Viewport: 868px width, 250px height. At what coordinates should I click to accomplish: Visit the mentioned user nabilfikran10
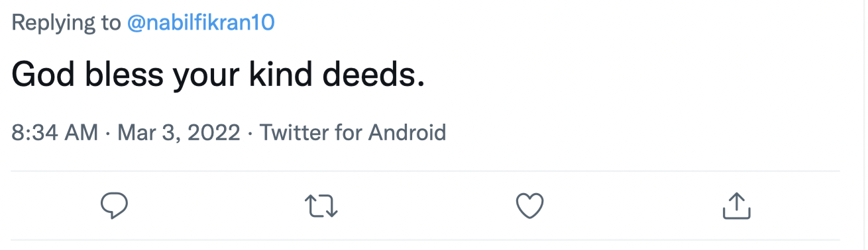[200, 23]
